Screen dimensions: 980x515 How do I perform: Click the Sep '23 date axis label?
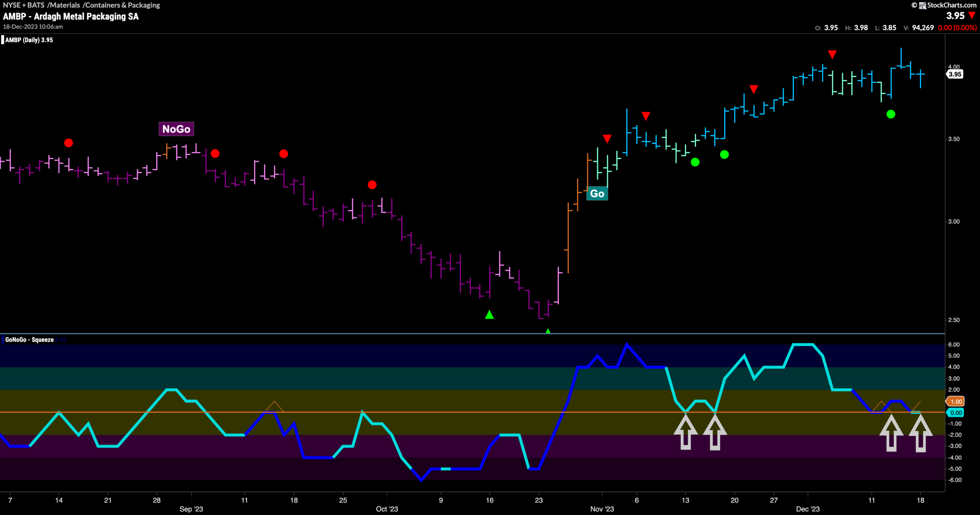pyautogui.click(x=191, y=509)
